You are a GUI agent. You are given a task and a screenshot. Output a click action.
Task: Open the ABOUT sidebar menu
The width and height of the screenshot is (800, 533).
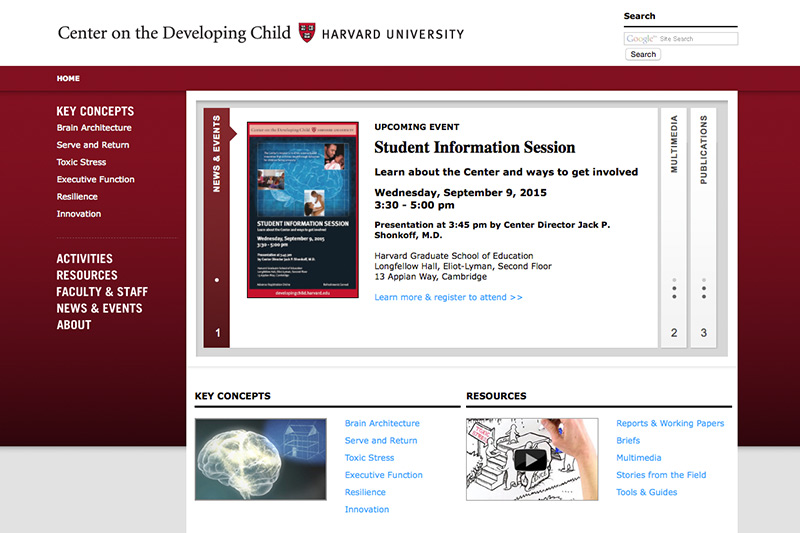(74, 325)
